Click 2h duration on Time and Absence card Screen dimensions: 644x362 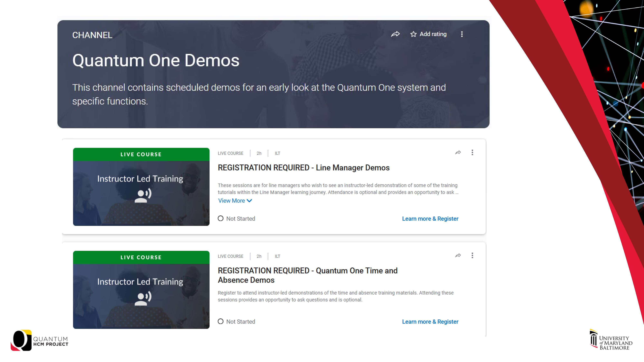259,256
